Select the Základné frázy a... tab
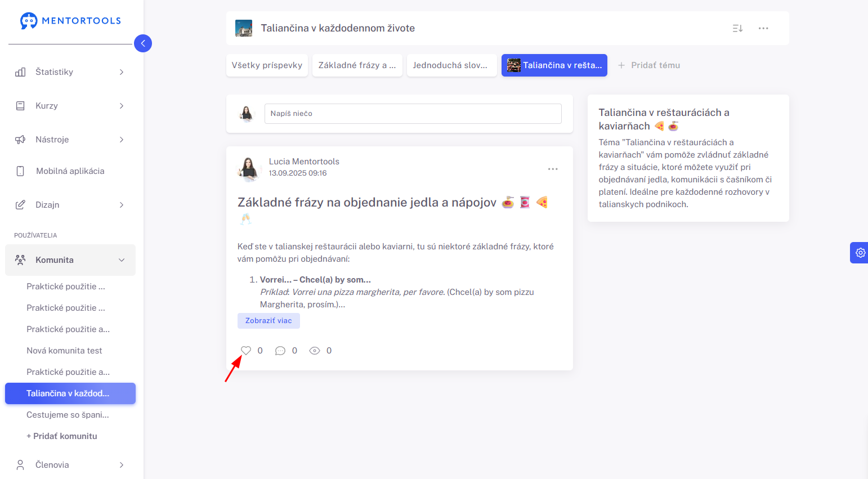The image size is (868, 479). [x=357, y=65]
